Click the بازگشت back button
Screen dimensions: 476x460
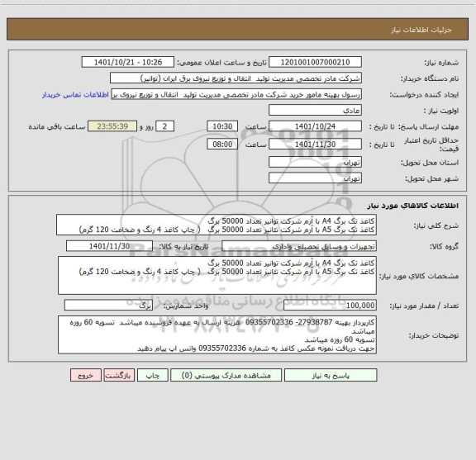coord(119,375)
